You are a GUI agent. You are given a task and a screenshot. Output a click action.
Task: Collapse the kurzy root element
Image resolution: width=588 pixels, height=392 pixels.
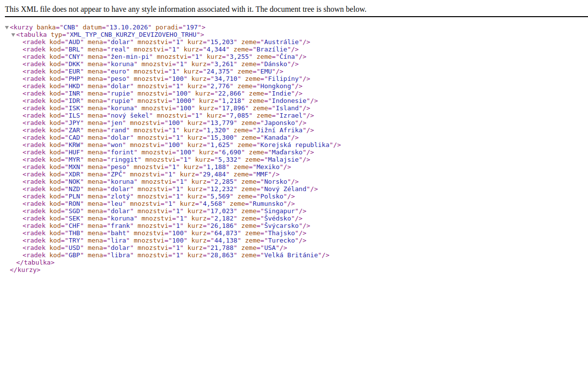[x=7, y=27]
